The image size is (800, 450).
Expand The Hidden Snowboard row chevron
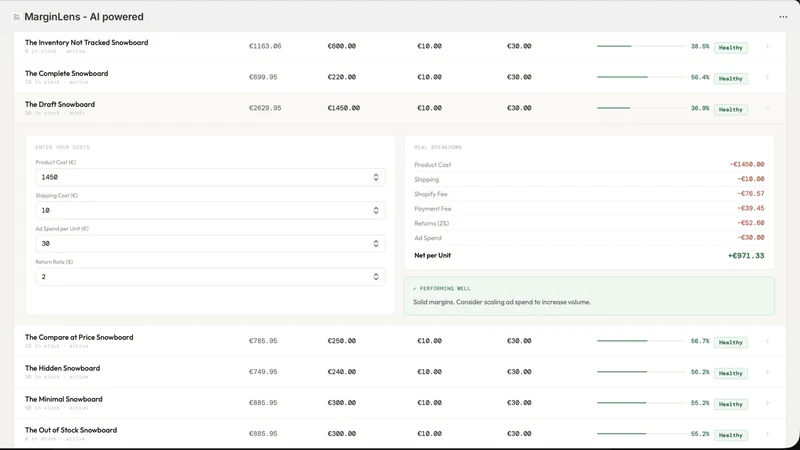coord(767,372)
